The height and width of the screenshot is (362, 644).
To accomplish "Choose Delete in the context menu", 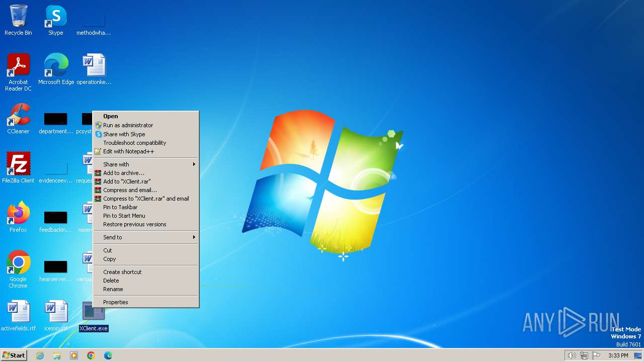I will 146,281.
